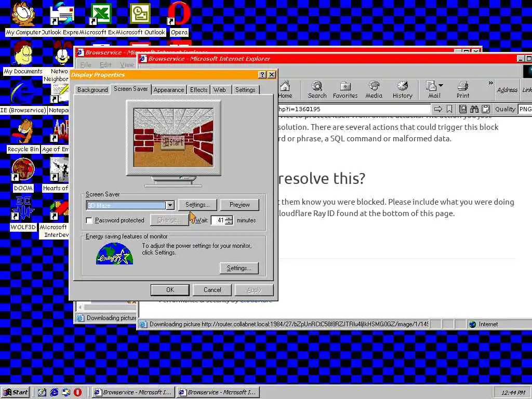Click the Wait minutes input field
Image resolution: width=532 pixels, height=399 pixels.
(x=218, y=220)
